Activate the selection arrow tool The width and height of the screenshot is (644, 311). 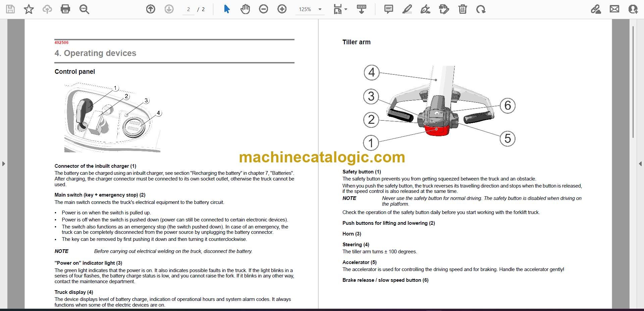pyautogui.click(x=227, y=9)
